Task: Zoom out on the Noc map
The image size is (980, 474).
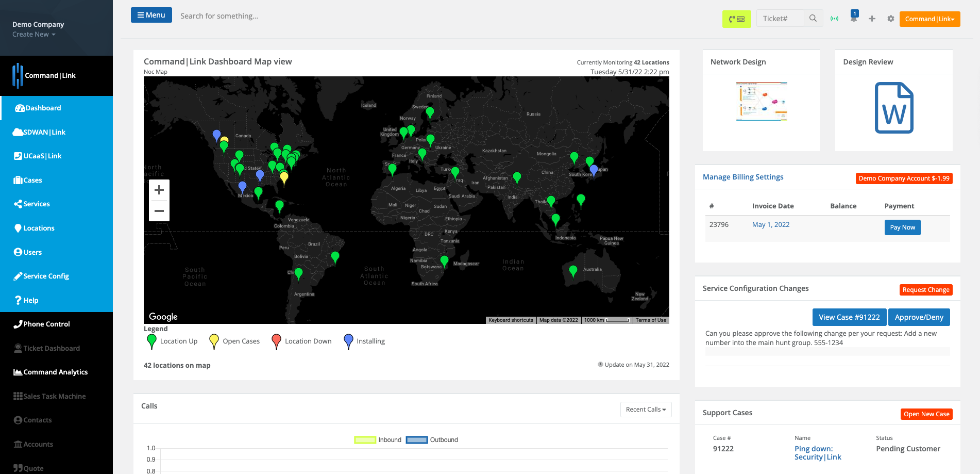Action: [159, 210]
